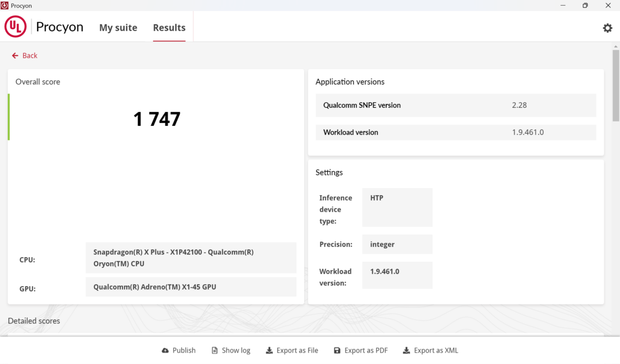
Task: Switch to the My suite tab
Action: (118, 27)
